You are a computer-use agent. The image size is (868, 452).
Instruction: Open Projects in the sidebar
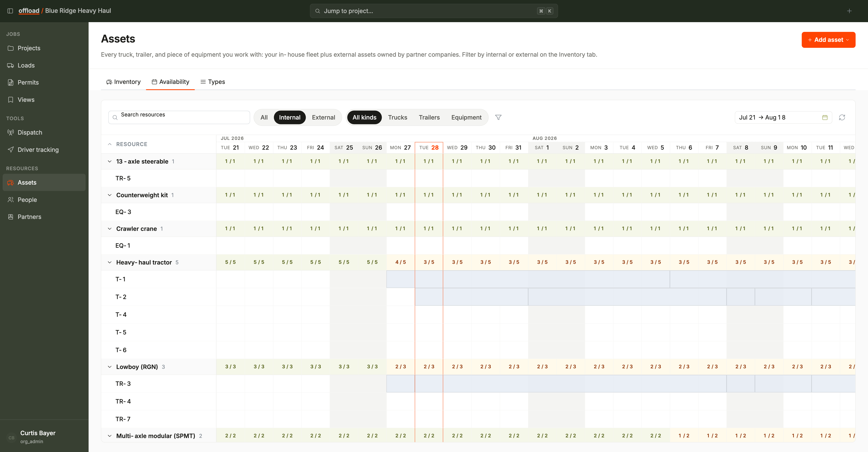point(44,48)
